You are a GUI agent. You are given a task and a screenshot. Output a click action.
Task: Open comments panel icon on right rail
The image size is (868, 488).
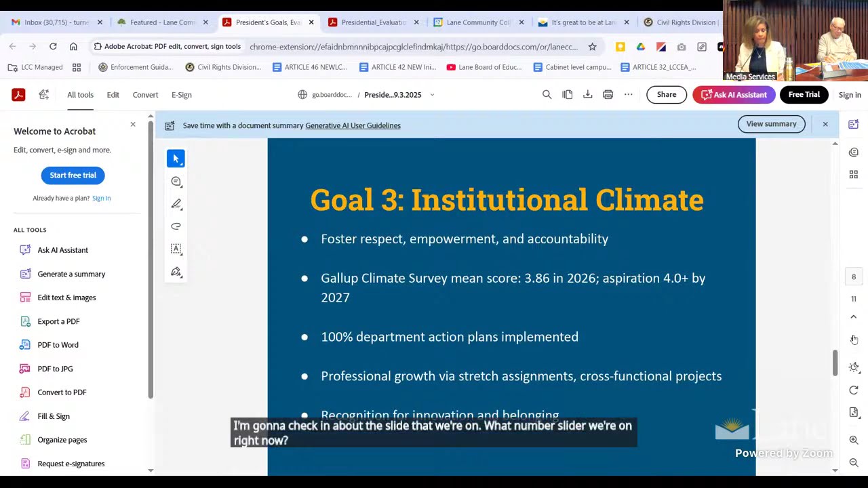click(x=854, y=152)
